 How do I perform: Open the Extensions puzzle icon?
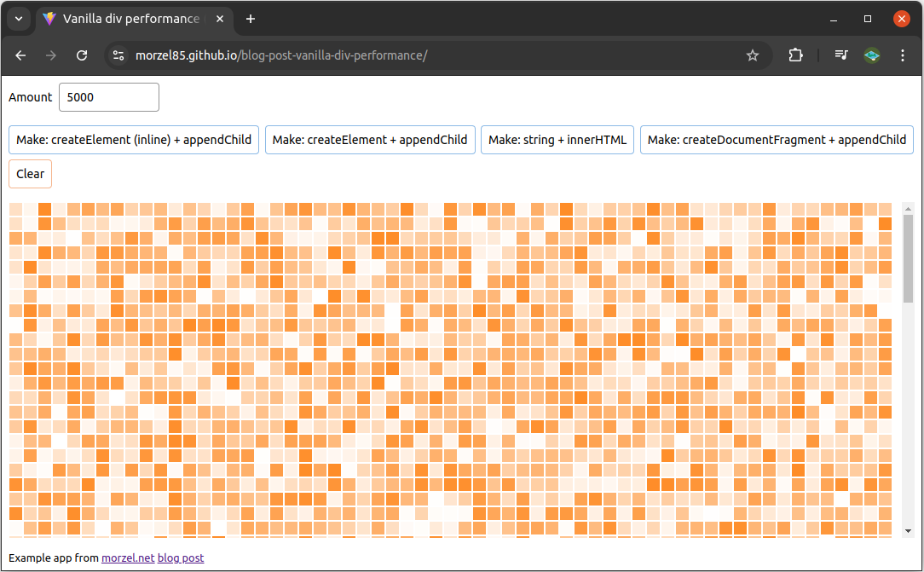(795, 55)
